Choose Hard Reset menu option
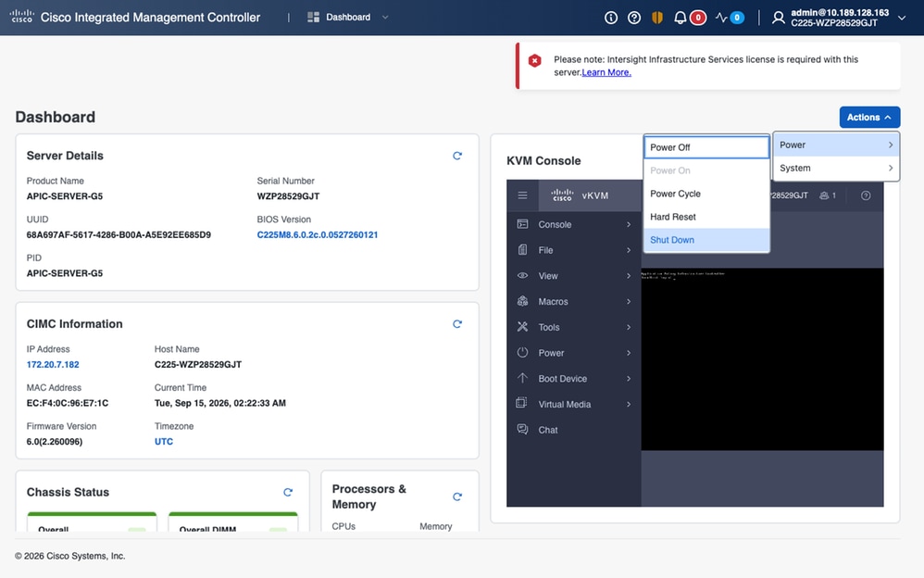924x578 pixels. tap(706, 217)
